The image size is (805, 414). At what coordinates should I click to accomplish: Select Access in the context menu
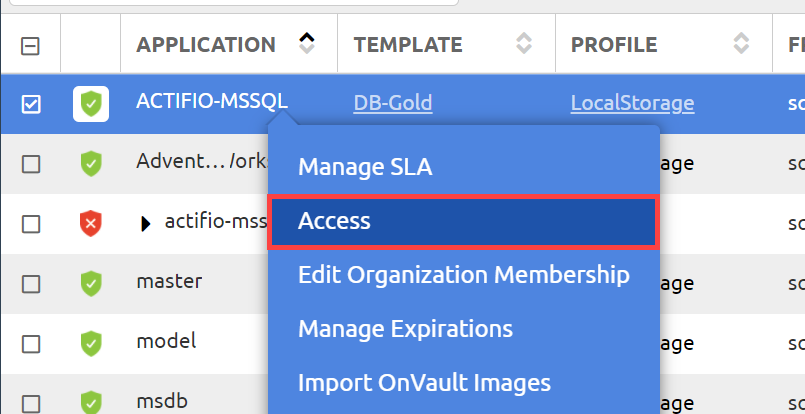(463, 222)
